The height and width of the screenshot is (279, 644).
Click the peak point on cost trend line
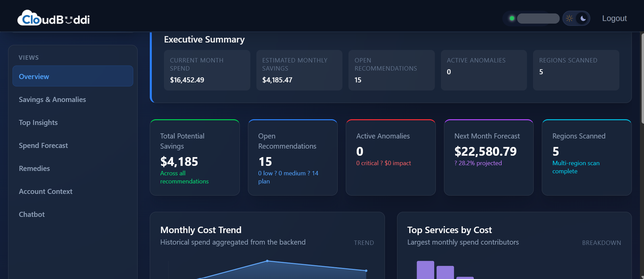point(267,261)
